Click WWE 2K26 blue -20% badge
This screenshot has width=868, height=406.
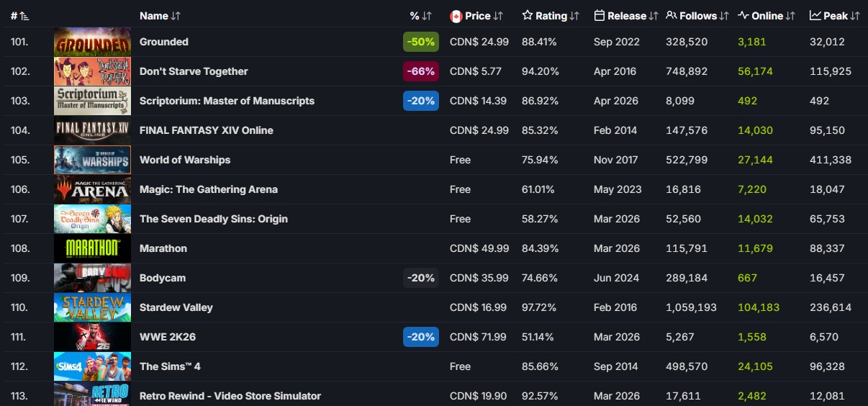(421, 337)
